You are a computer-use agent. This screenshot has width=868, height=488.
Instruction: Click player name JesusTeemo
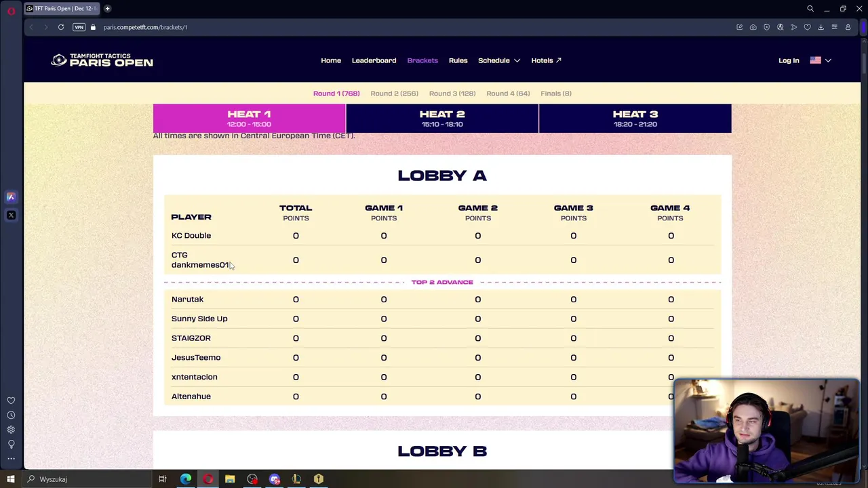pos(196,358)
